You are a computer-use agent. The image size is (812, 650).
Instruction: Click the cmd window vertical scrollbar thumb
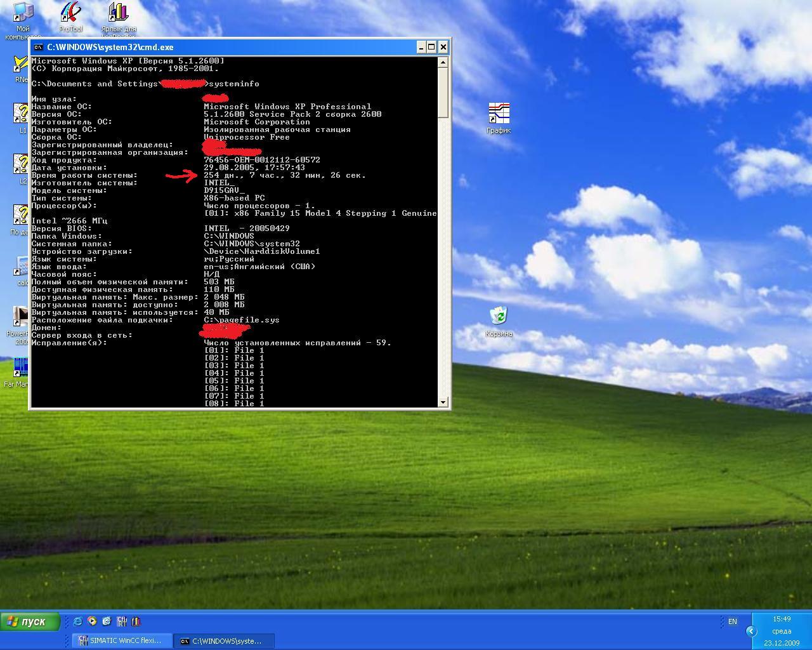pyautogui.click(x=443, y=92)
